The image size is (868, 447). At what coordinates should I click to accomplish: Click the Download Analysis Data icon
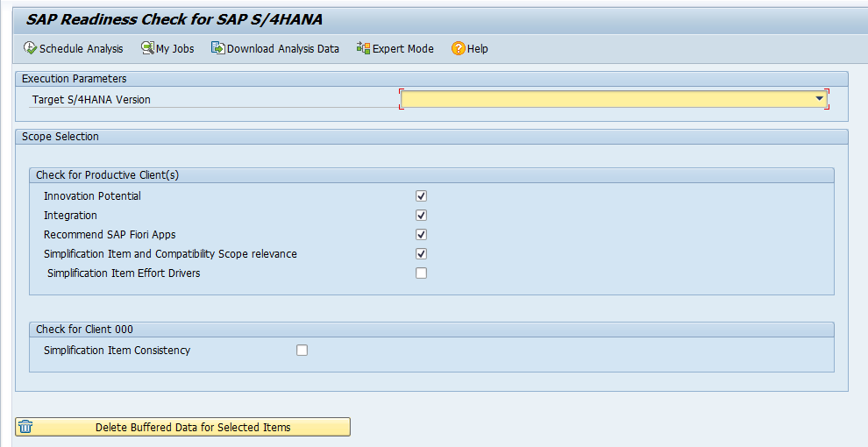pyautogui.click(x=217, y=48)
